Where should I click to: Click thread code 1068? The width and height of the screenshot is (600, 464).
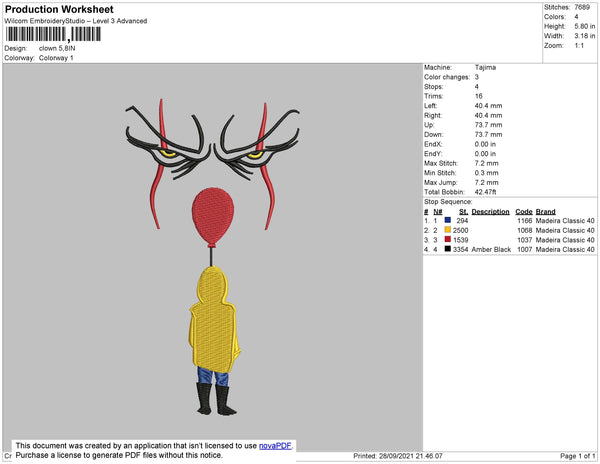pos(525,230)
